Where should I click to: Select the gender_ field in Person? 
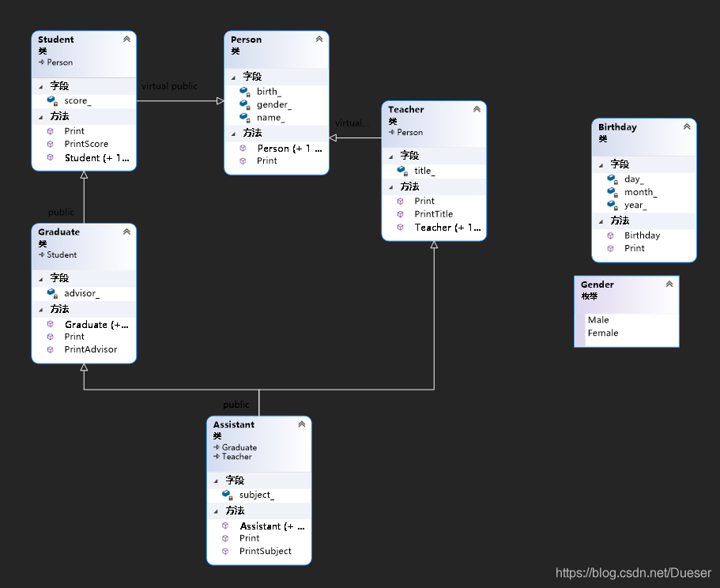tap(273, 104)
